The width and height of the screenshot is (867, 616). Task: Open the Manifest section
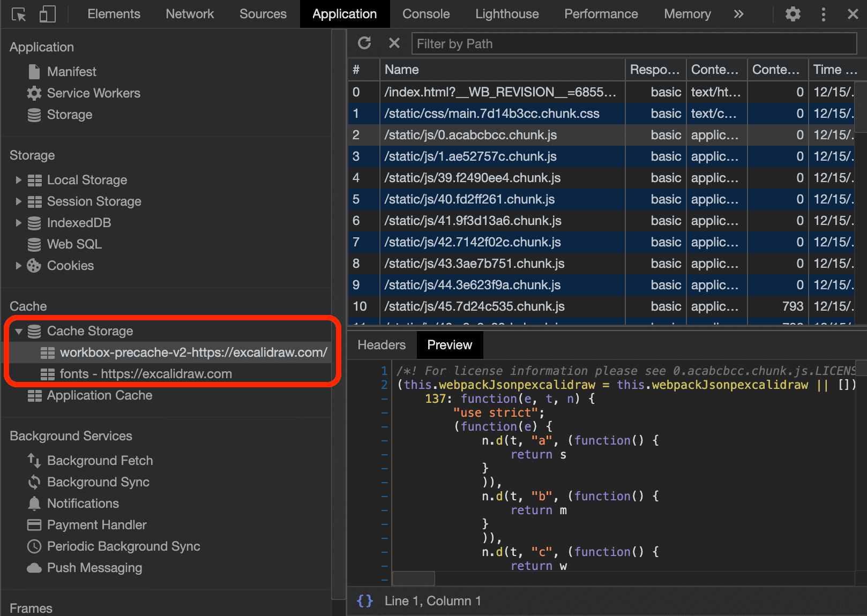pyautogui.click(x=72, y=71)
